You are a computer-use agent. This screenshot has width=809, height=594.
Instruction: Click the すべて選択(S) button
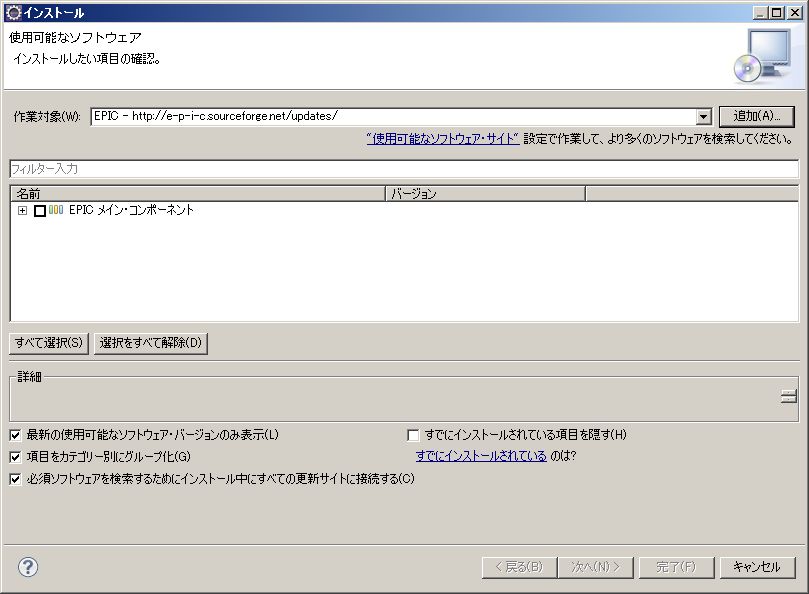pos(49,343)
